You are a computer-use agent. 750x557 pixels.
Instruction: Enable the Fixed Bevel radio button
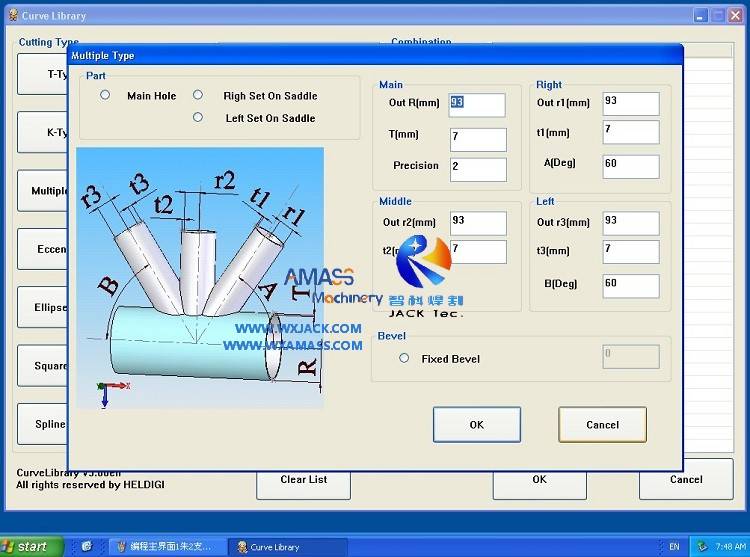404,358
